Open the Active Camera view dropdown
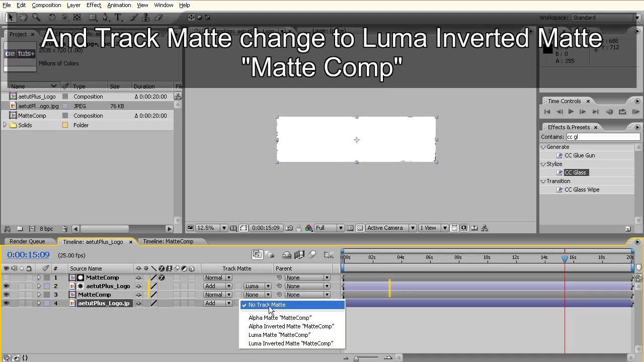Viewport: 644px width, 362px height. pyautogui.click(x=390, y=228)
